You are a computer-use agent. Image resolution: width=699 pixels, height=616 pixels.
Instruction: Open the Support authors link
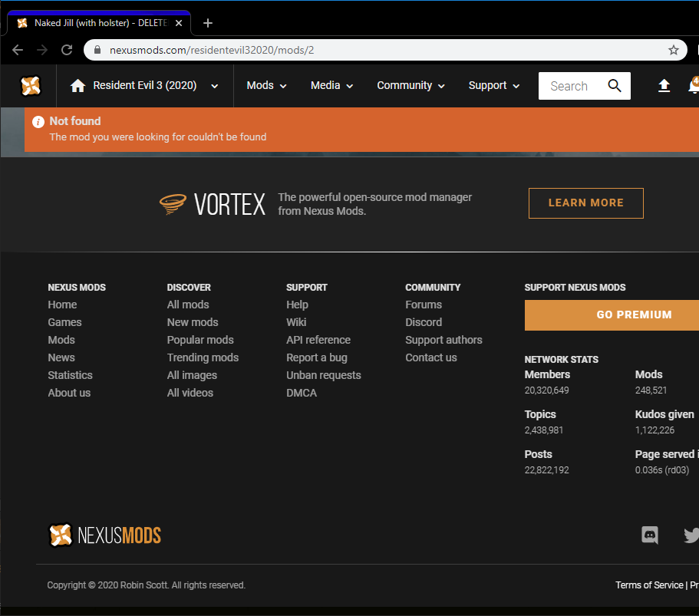pyautogui.click(x=443, y=340)
